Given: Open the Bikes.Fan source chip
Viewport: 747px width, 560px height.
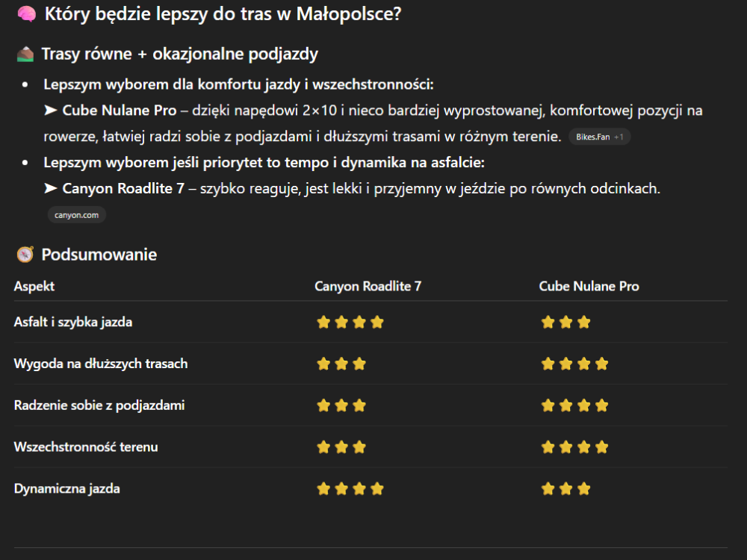Looking at the screenshot, I should (x=599, y=137).
